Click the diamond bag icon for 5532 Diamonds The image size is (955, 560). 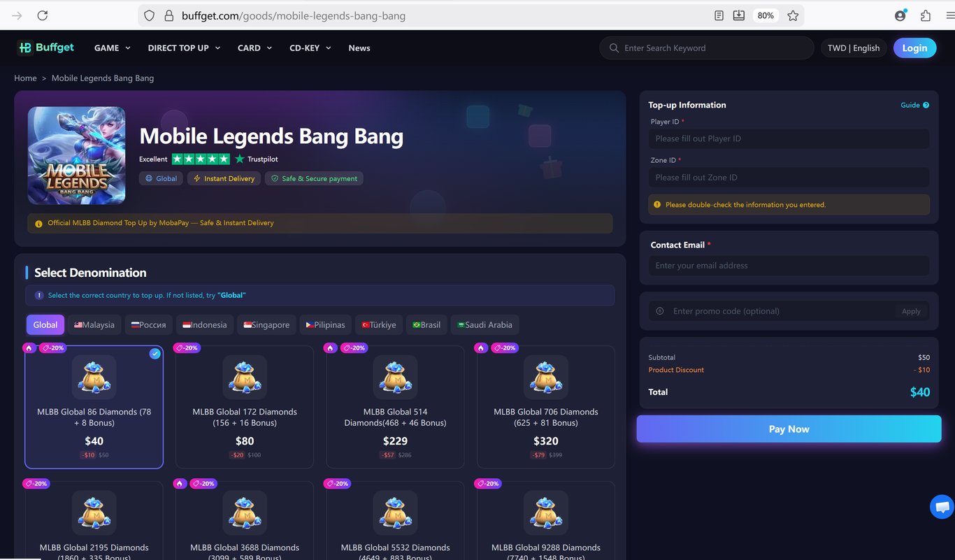pos(395,512)
